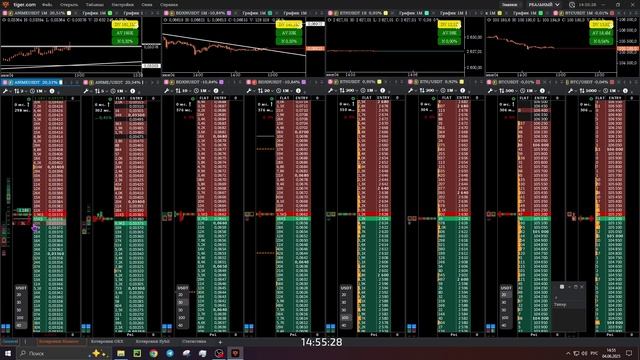The height and width of the screenshot is (360, 640).
Task: Open File Explorer from taskbar
Action: [121, 353]
